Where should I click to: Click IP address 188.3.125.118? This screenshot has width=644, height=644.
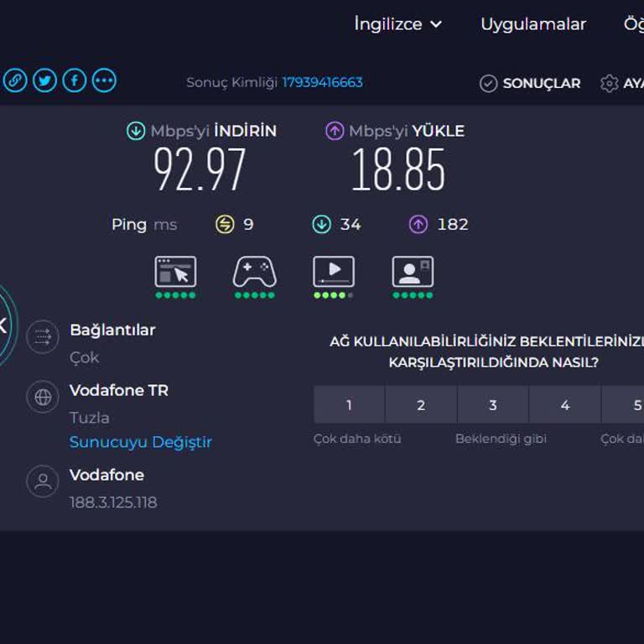point(113,502)
